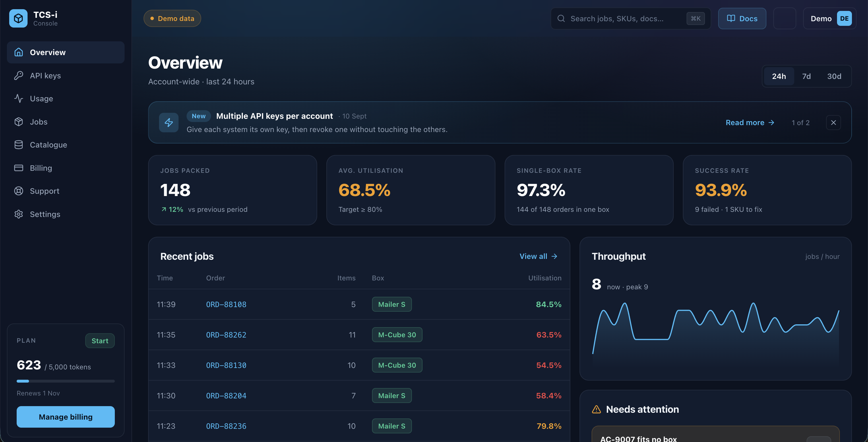The image size is (868, 442).
Task: Switch to the 30d time range
Action: click(834, 76)
